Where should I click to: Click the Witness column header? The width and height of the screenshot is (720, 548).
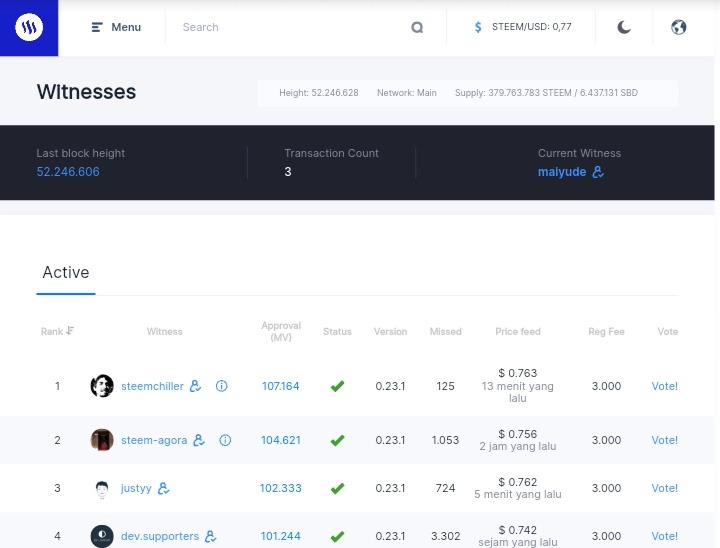(x=164, y=332)
